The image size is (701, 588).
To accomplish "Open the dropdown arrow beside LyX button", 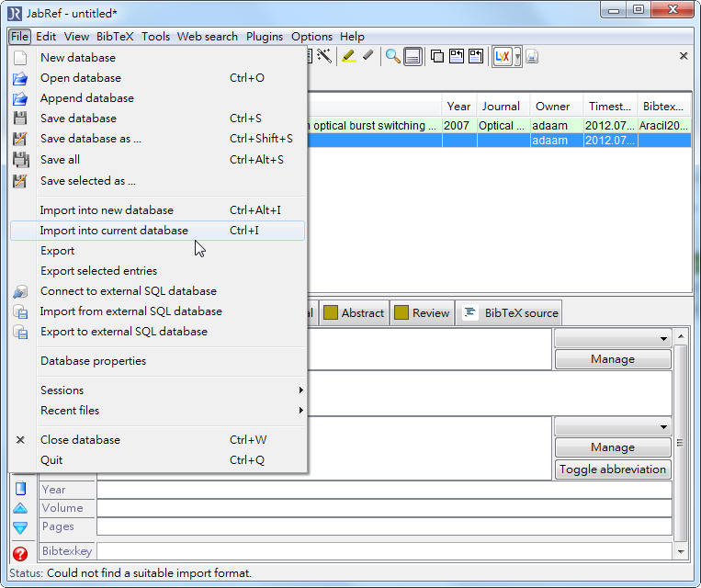I will pos(517,57).
